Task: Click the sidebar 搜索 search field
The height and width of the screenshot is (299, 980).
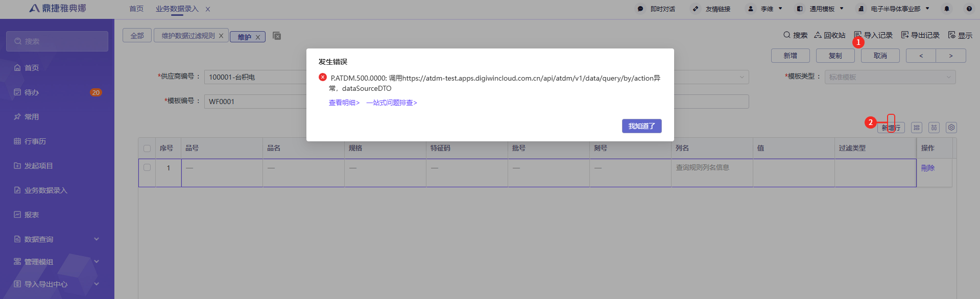Action: coord(57,41)
